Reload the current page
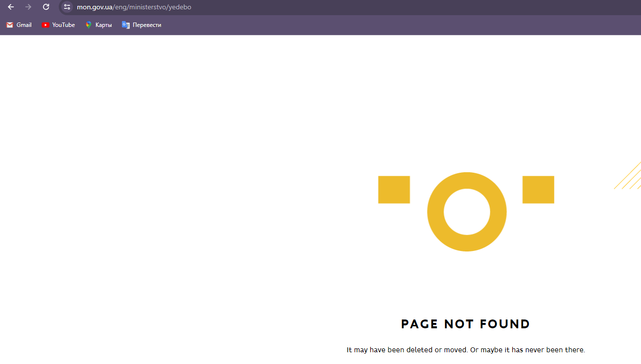Screen dimensions: 641x364 pyautogui.click(x=46, y=7)
